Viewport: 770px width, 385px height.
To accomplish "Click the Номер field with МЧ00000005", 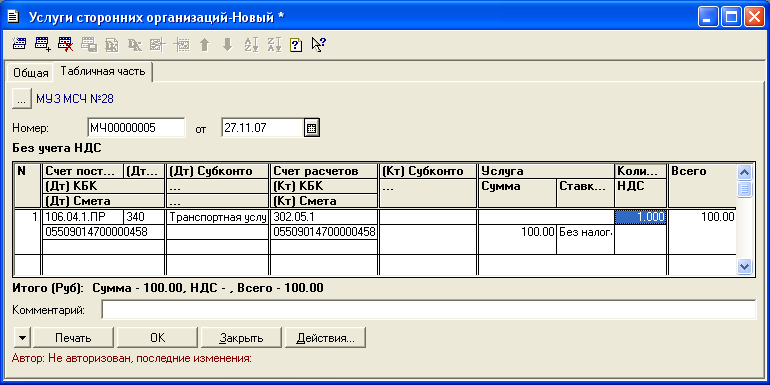I will [136, 128].
